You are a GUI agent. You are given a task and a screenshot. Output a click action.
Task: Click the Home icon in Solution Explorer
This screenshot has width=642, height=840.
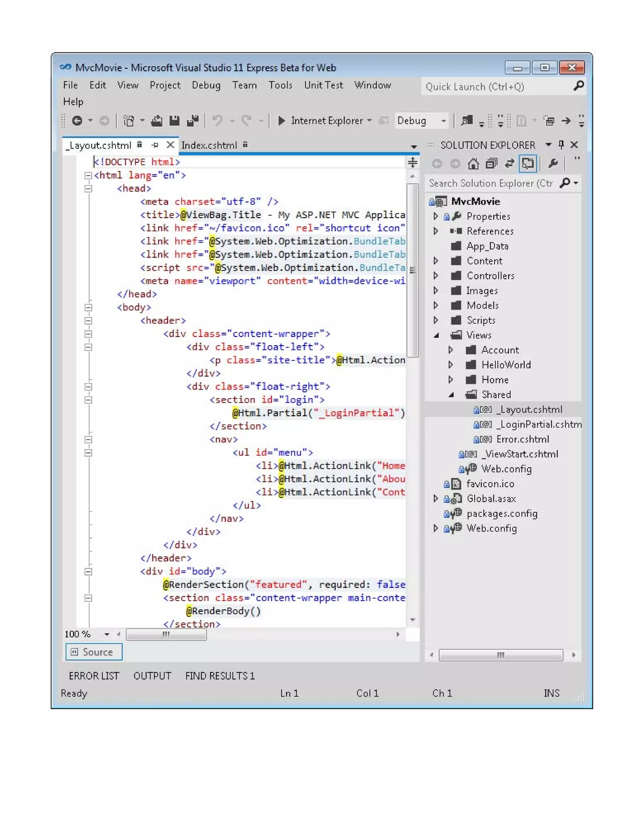click(473, 164)
